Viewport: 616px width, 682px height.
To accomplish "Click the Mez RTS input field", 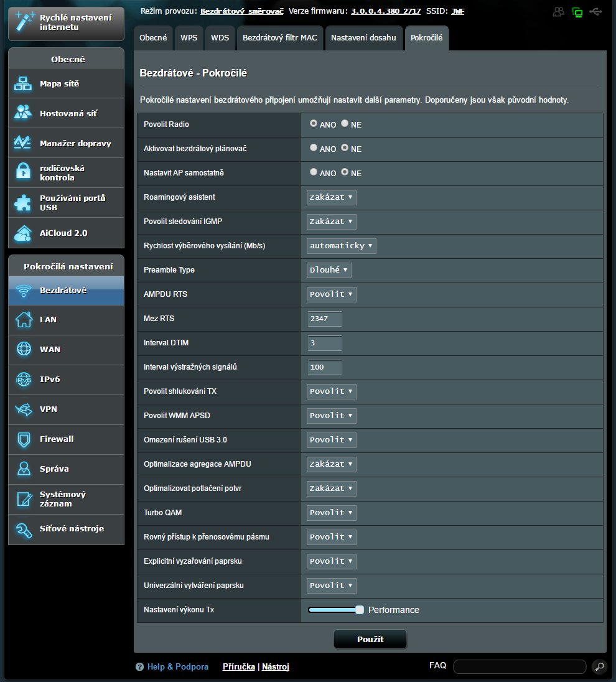I will click(x=325, y=319).
